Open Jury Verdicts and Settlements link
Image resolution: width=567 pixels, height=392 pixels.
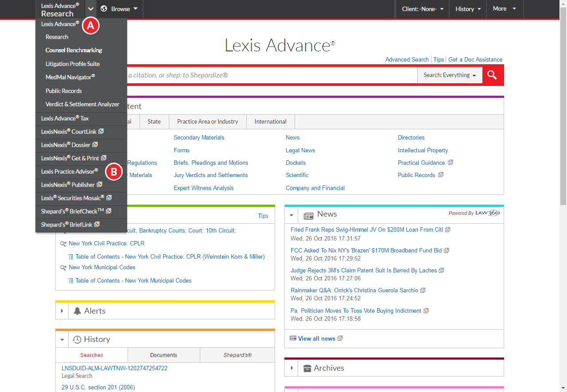click(210, 175)
